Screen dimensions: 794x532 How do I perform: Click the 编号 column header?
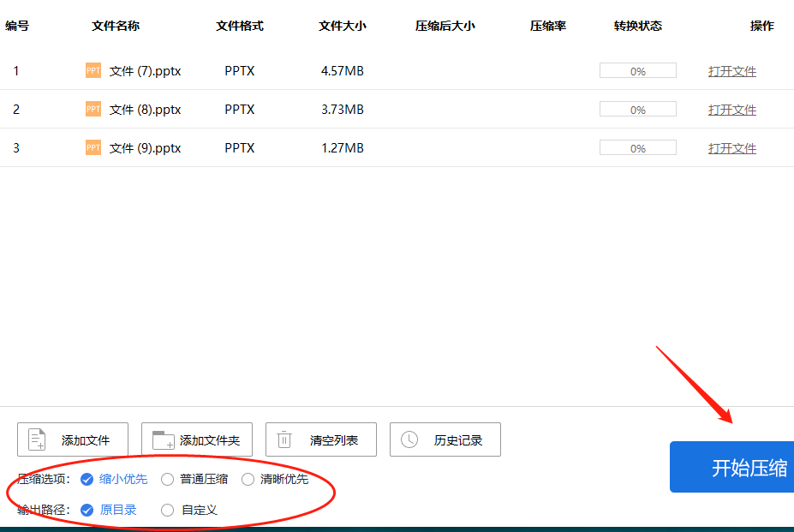point(17,26)
